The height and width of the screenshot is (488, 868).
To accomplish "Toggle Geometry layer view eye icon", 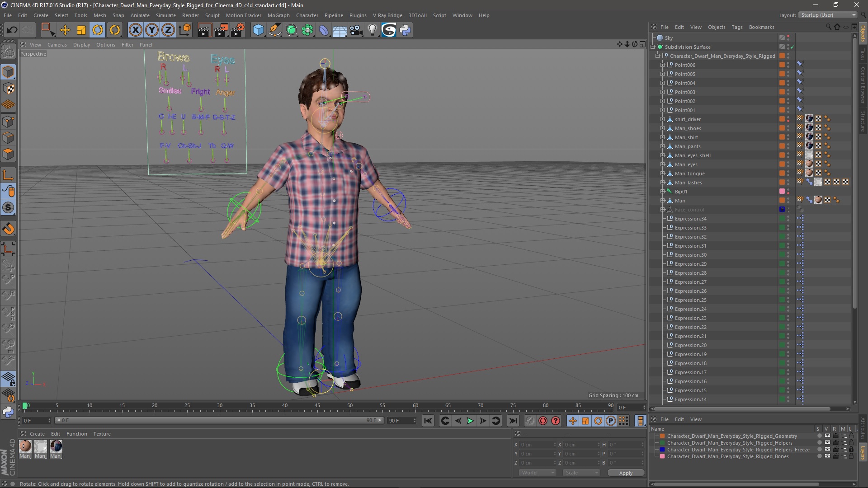I will 827,436.
